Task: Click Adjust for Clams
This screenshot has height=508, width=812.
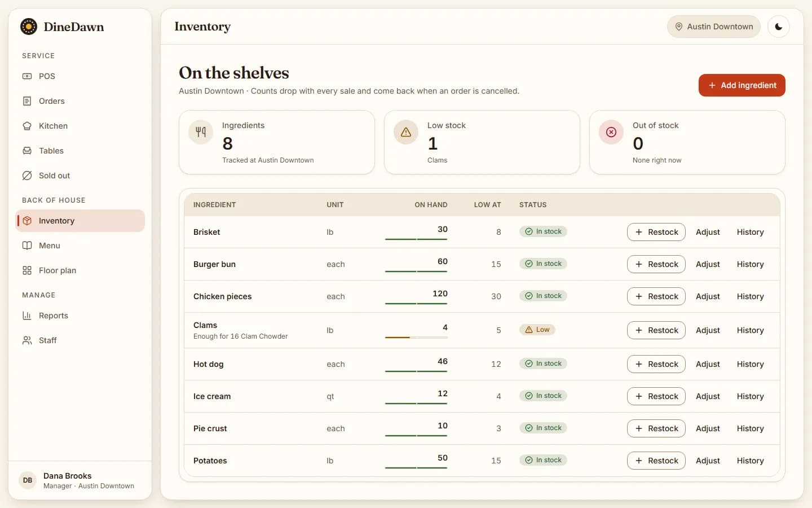Action: coord(708,330)
